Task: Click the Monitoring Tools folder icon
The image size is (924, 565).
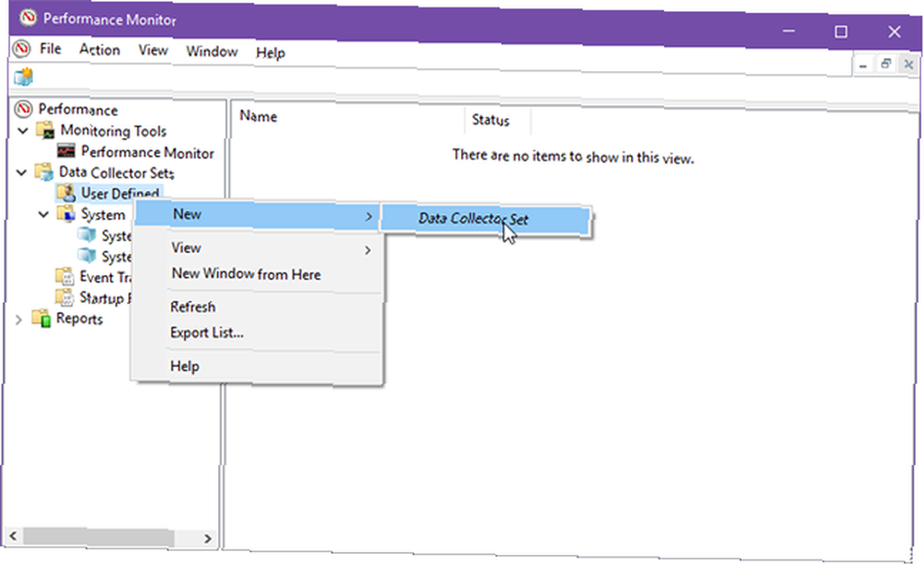Action: [45, 130]
